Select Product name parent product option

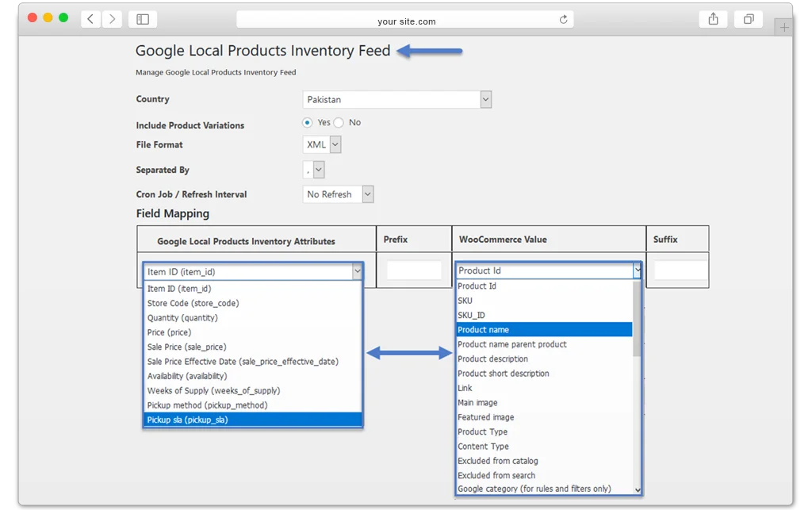[x=544, y=343]
